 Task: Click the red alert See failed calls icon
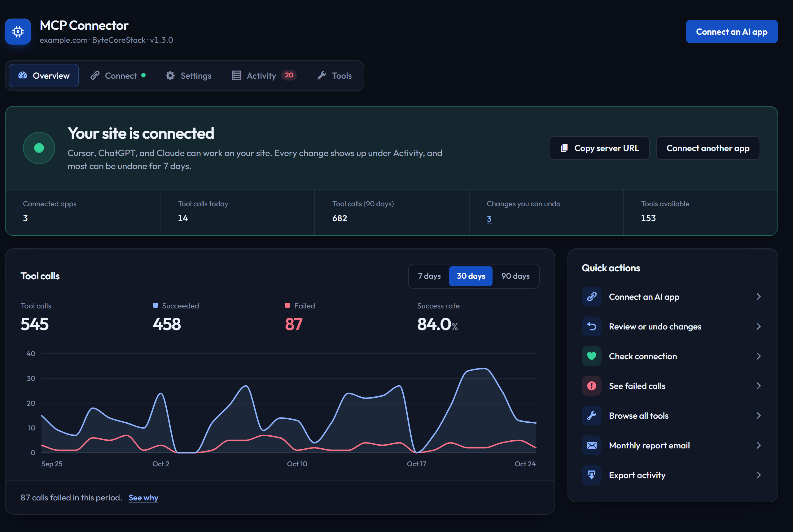coord(591,386)
